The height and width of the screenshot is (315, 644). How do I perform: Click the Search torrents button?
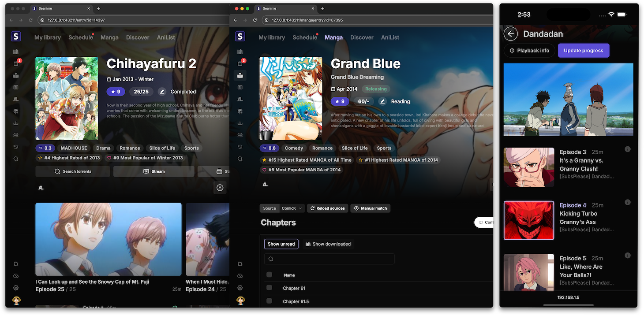point(73,171)
